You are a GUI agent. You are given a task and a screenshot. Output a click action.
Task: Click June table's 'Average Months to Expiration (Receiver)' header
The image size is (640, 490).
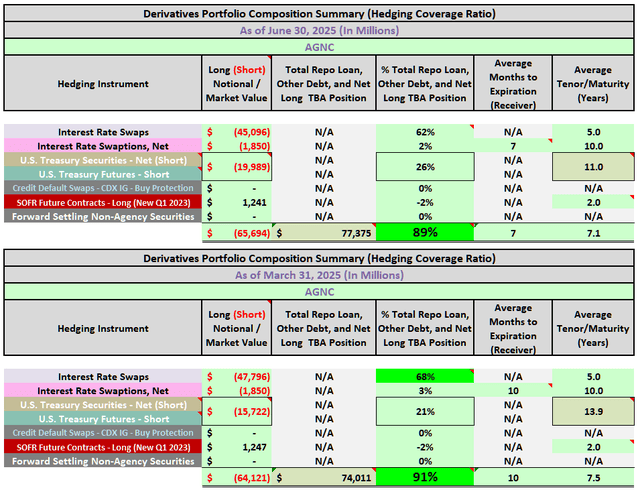tap(513, 83)
